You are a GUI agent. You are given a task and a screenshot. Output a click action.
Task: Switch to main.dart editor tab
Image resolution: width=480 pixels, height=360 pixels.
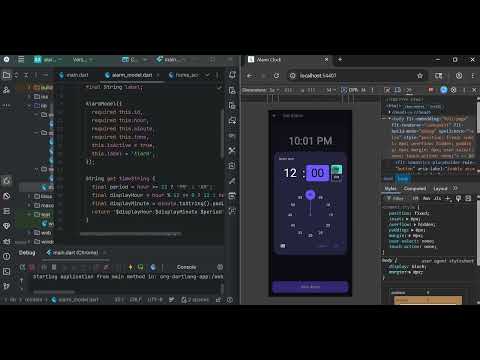tap(74, 75)
